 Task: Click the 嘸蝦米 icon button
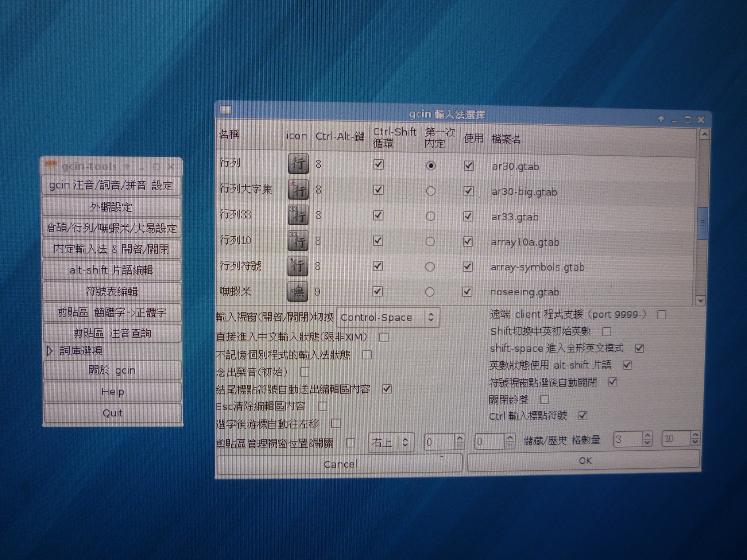pyautogui.click(x=297, y=291)
